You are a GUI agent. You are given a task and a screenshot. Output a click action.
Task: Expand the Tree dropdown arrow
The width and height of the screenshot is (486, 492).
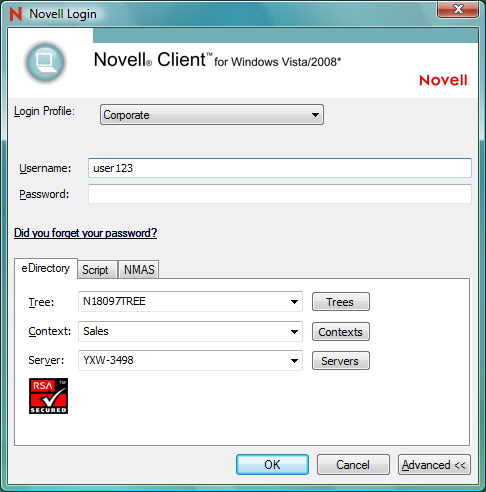click(294, 302)
